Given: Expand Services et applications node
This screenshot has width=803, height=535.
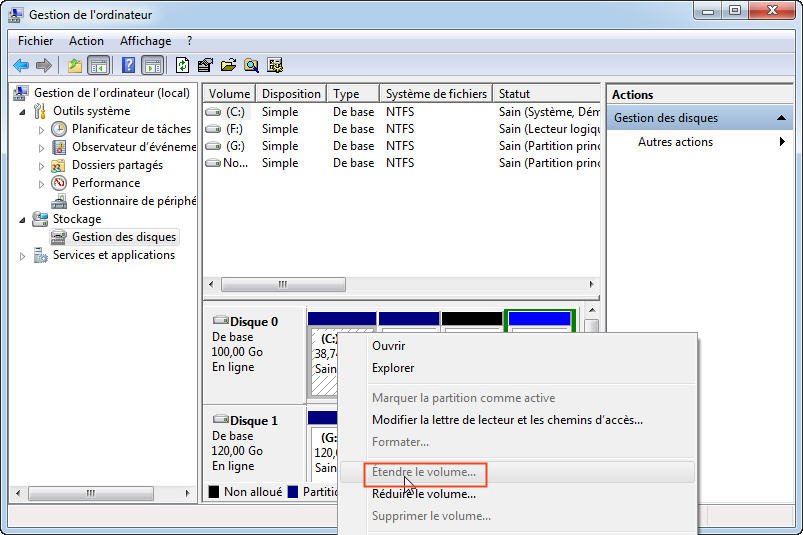Looking at the screenshot, I should tap(22, 256).
